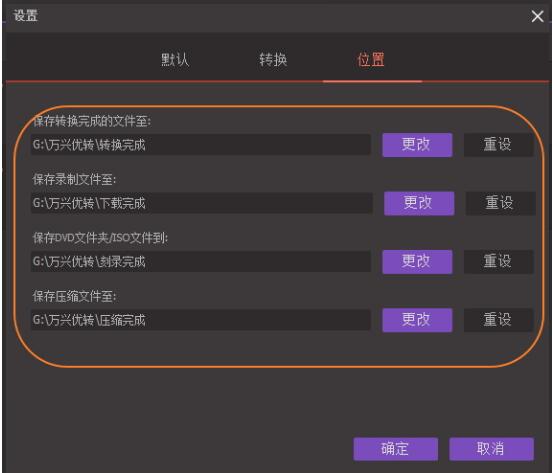Viewport: 553px width, 473px height.
Task: Click 更改 for converted files folder
Action: click(x=417, y=145)
